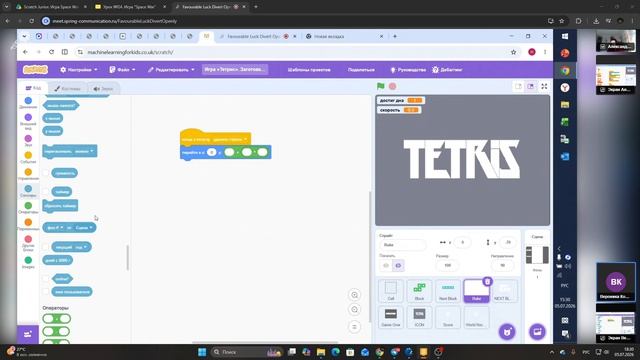Screen dimensions: 640x360
Task: Click the green flag to run the project
Action: [380, 86]
